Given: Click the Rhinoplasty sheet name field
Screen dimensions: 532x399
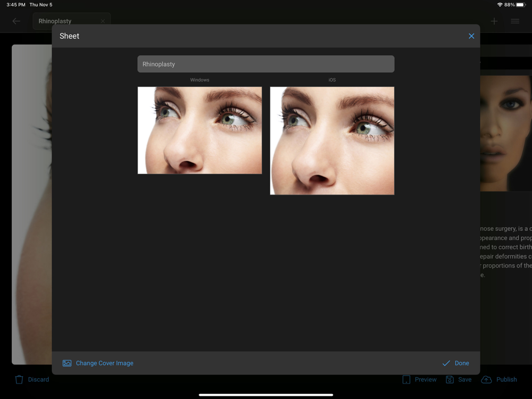Looking at the screenshot, I should coord(265,64).
